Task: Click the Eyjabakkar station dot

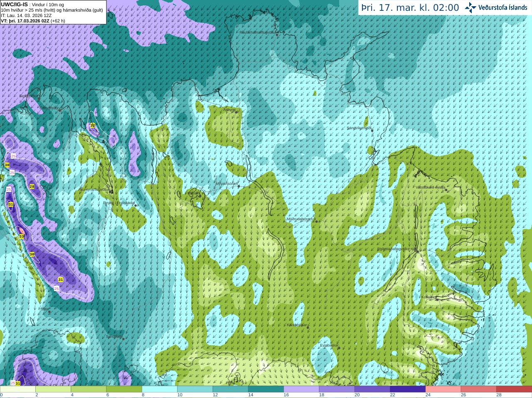Action: (x=339, y=348)
